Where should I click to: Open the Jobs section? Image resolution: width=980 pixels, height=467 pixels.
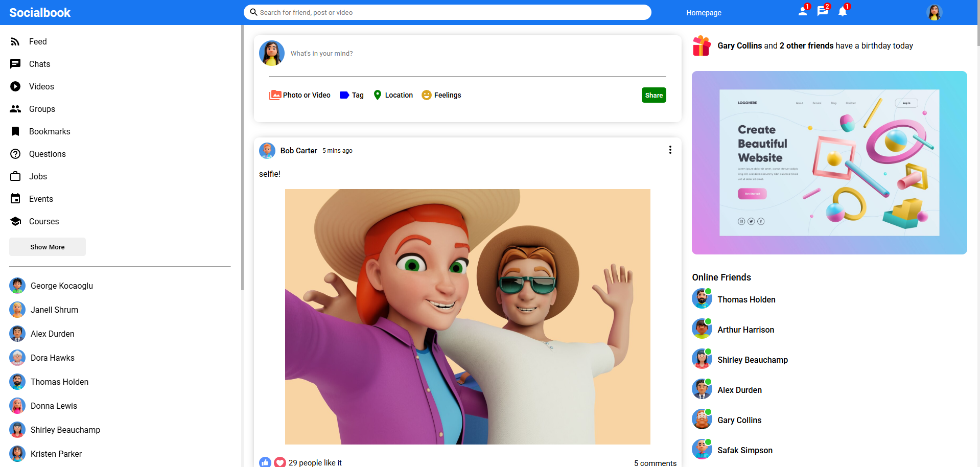click(39, 176)
